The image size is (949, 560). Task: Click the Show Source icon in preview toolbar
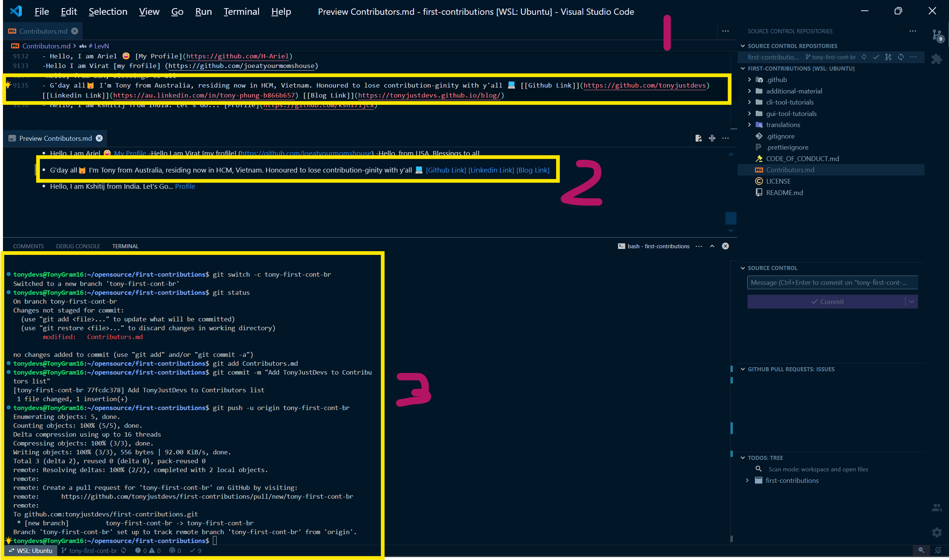tap(698, 138)
